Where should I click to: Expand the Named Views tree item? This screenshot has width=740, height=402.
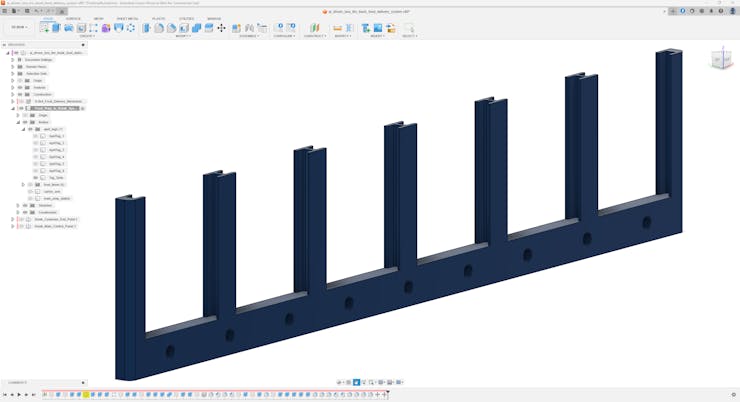(13, 66)
